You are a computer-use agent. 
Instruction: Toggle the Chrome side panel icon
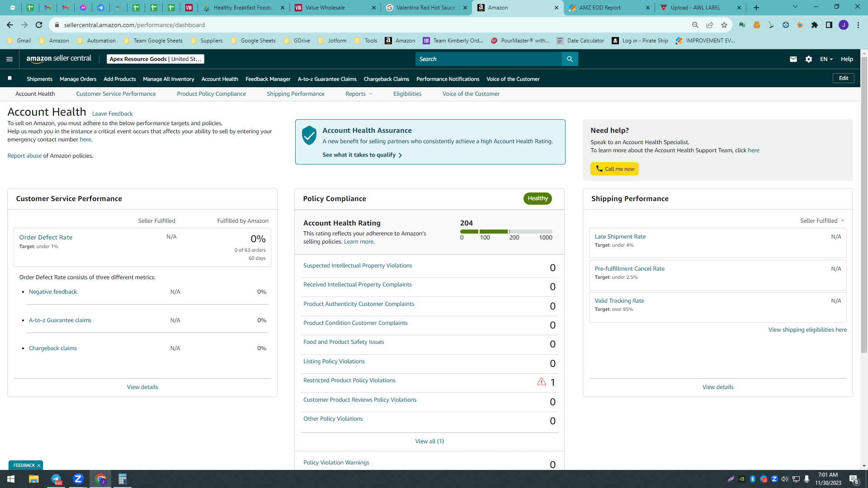coord(829,25)
